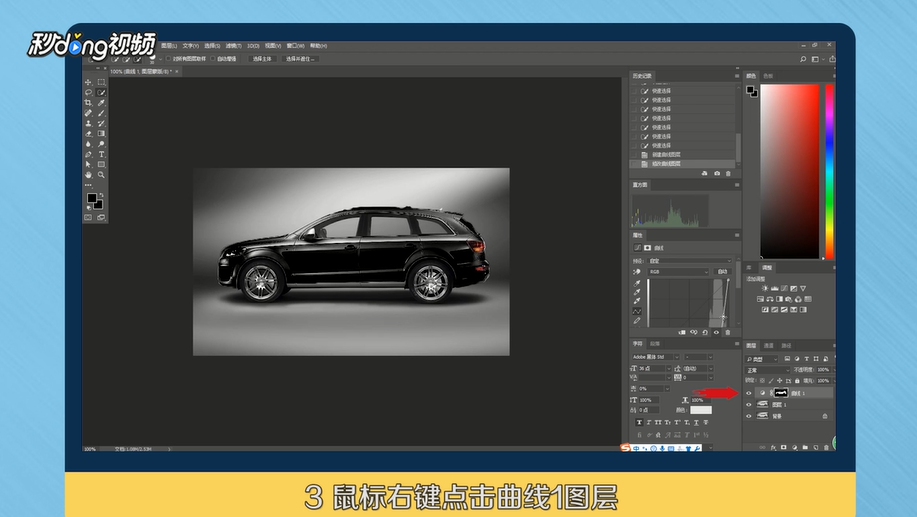The height and width of the screenshot is (517, 917).
Task: Click the 自动 button in the curves properties
Action: tap(723, 272)
